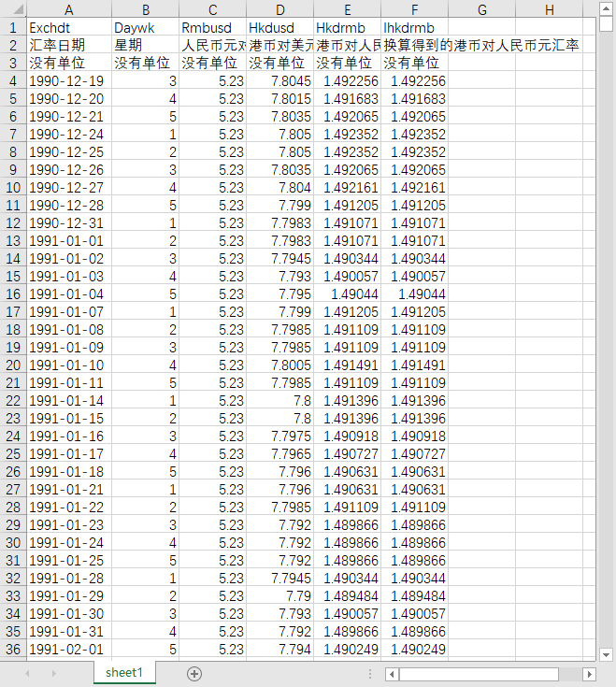This screenshot has height=687, width=616.
Task: Select column H header
Action: [549, 9]
